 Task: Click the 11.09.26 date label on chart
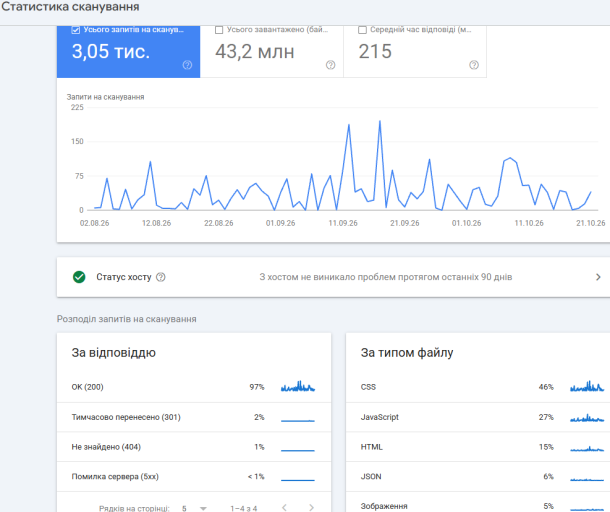point(343,223)
